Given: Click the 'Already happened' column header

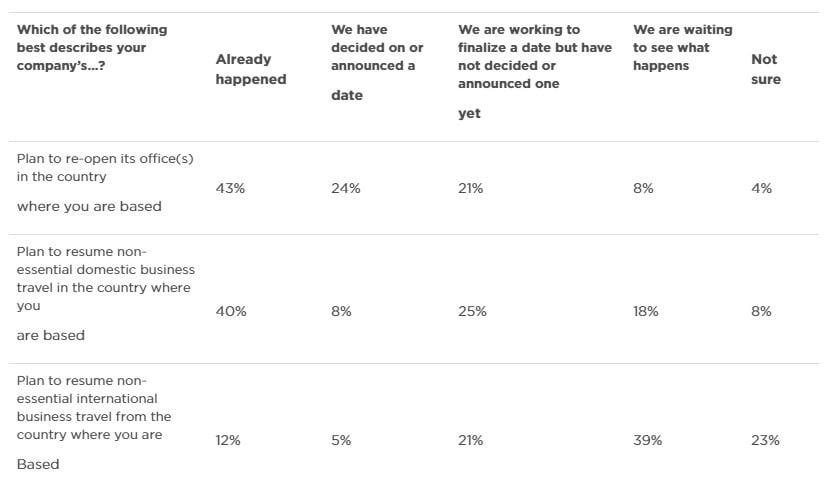Looking at the screenshot, I should click(250, 69).
